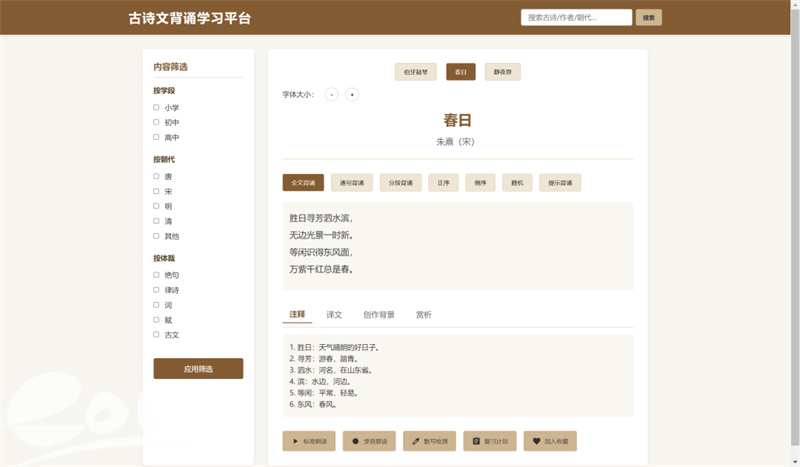Select 倒序 order mode
This screenshot has width=800, height=467.
[x=480, y=183]
